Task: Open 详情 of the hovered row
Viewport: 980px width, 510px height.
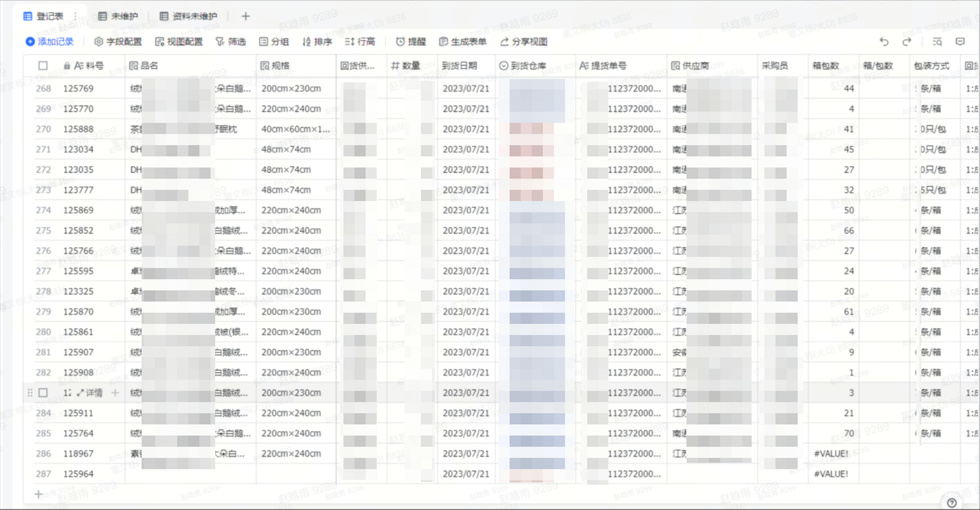Action: (89, 393)
